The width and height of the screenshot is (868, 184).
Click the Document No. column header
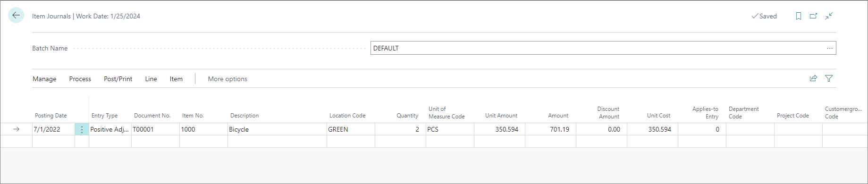coord(152,116)
